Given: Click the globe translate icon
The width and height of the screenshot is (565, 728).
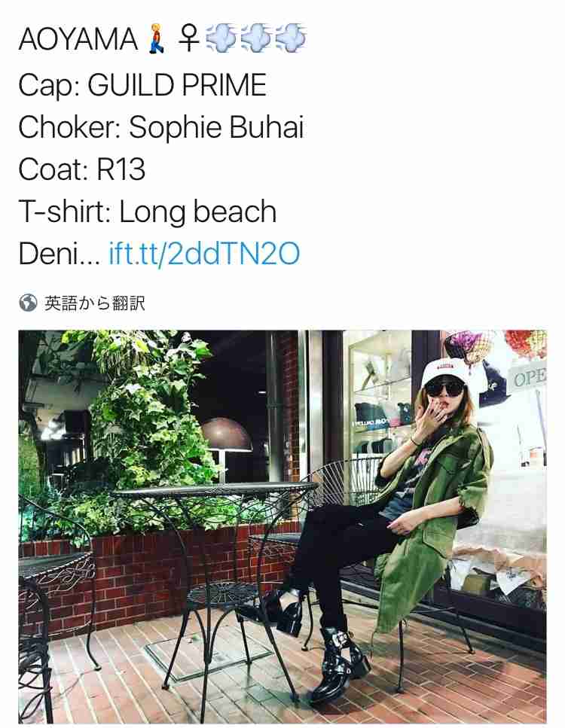Looking at the screenshot, I should pyautogui.click(x=28, y=303).
